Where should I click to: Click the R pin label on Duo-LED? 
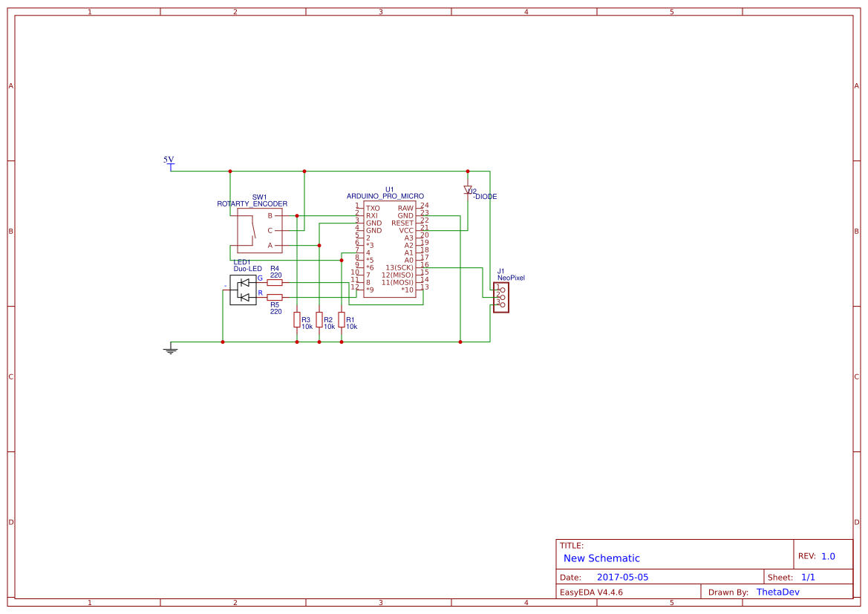pos(260,293)
